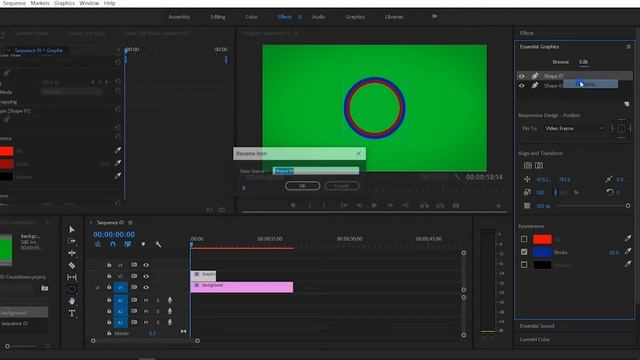Open Essential Graphics panel menu icon
The height and width of the screenshot is (360, 640).
pyautogui.click(x=629, y=47)
